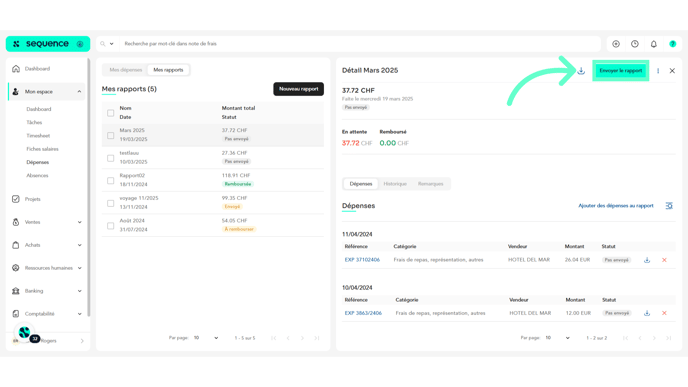Click the Nouveau rapport button
This screenshot has height=387, width=688.
tap(298, 89)
